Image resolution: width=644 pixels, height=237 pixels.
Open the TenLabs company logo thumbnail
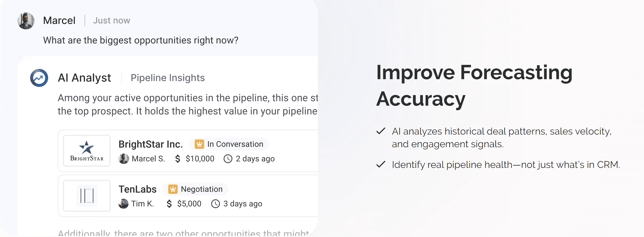[87, 196]
